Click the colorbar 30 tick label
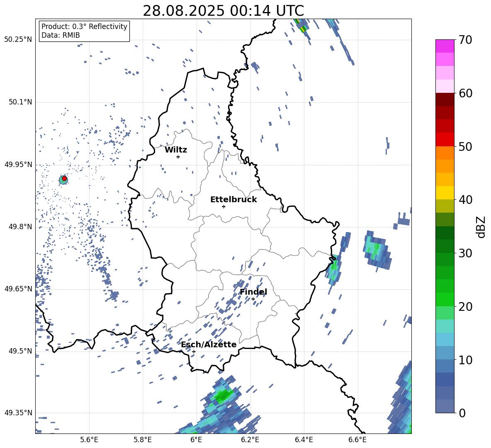The height and width of the screenshot is (448, 491). pos(466,253)
